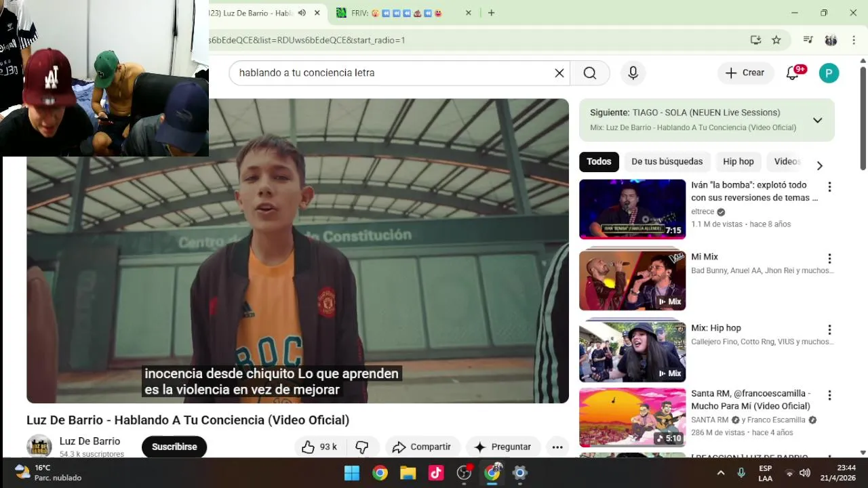868x488 pixels.
Task: Install app icon in the address bar
Action: click(x=755, y=40)
